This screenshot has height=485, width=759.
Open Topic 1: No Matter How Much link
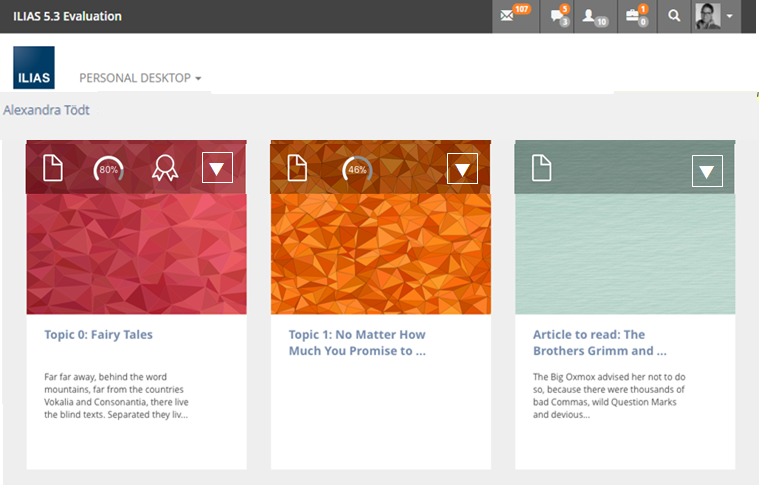pos(357,343)
